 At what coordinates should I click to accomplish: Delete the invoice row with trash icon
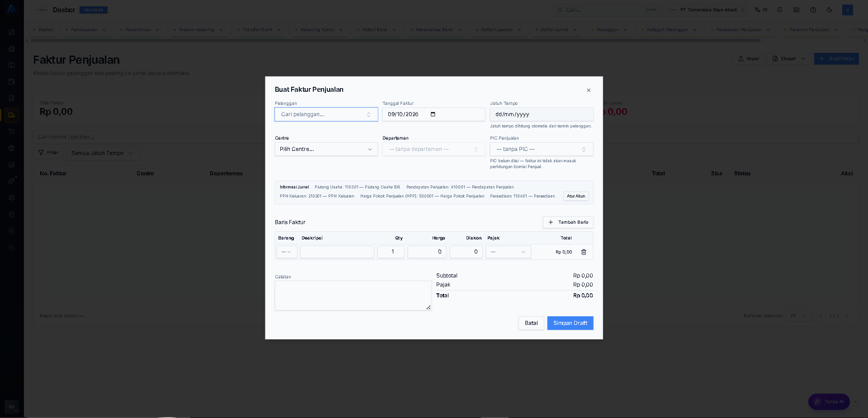click(584, 252)
